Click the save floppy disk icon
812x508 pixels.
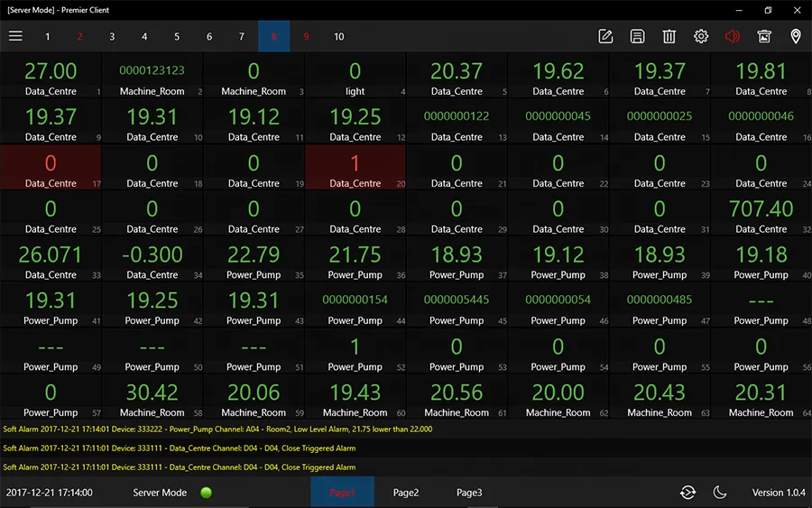point(637,36)
